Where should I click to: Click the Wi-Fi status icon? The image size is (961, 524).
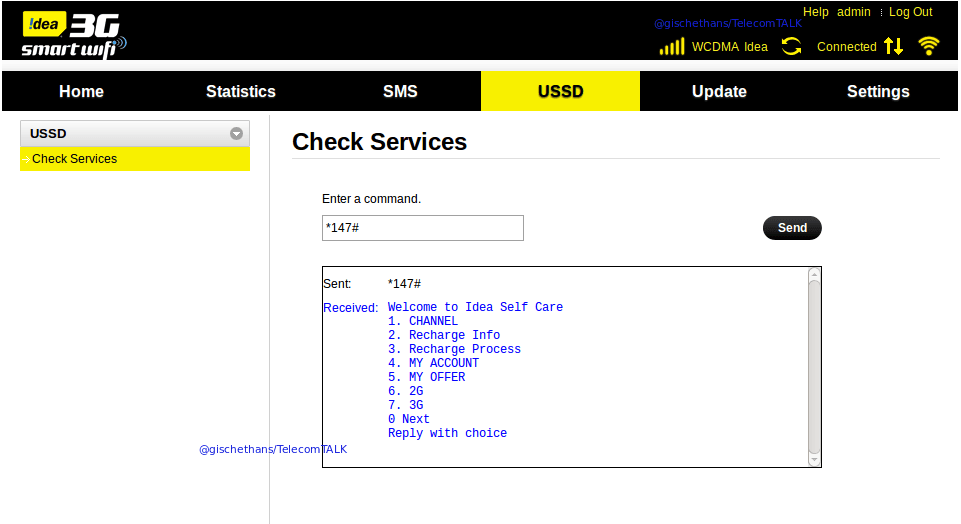point(929,46)
